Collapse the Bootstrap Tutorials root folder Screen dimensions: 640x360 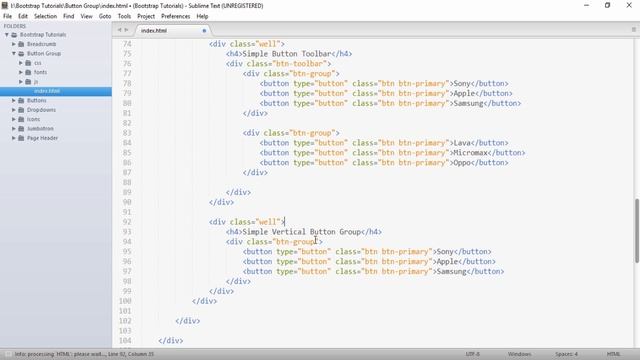7,35
